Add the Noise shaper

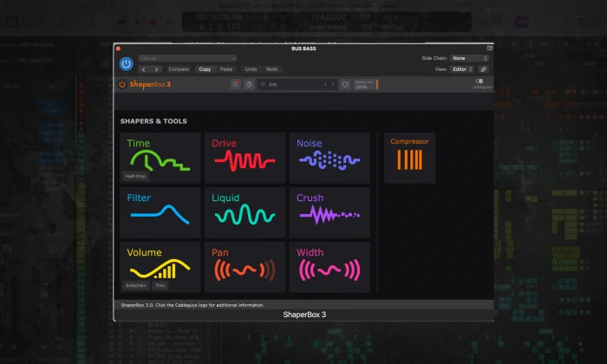click(330, 158)
